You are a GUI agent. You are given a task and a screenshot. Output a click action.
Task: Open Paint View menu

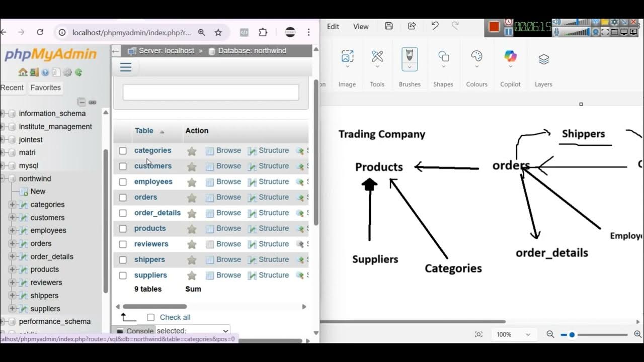(361, 26)
